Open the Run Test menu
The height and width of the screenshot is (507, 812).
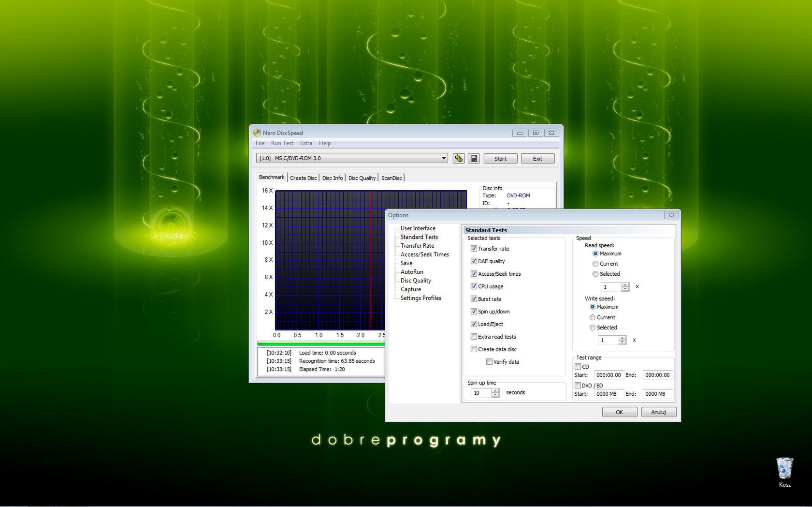pyautogui.click(x=282, y=143)
